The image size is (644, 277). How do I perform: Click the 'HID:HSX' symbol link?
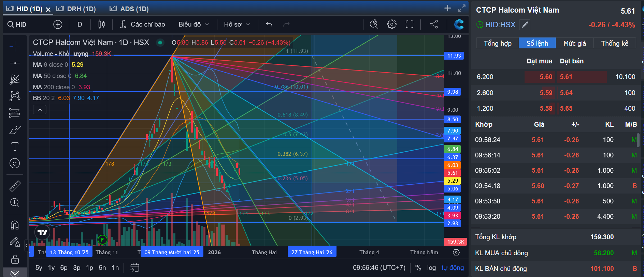500,25
